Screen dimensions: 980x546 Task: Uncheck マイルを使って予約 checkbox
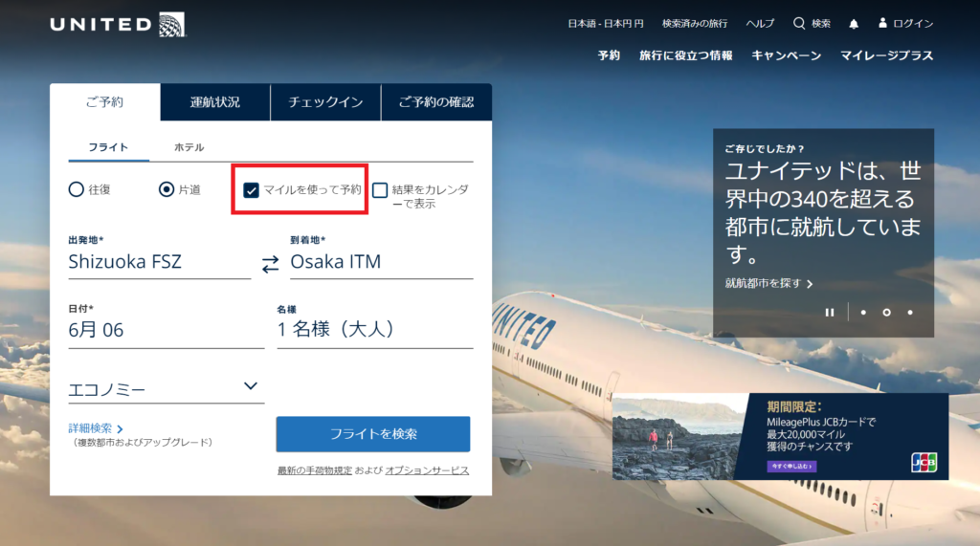[x=251, y=190]
